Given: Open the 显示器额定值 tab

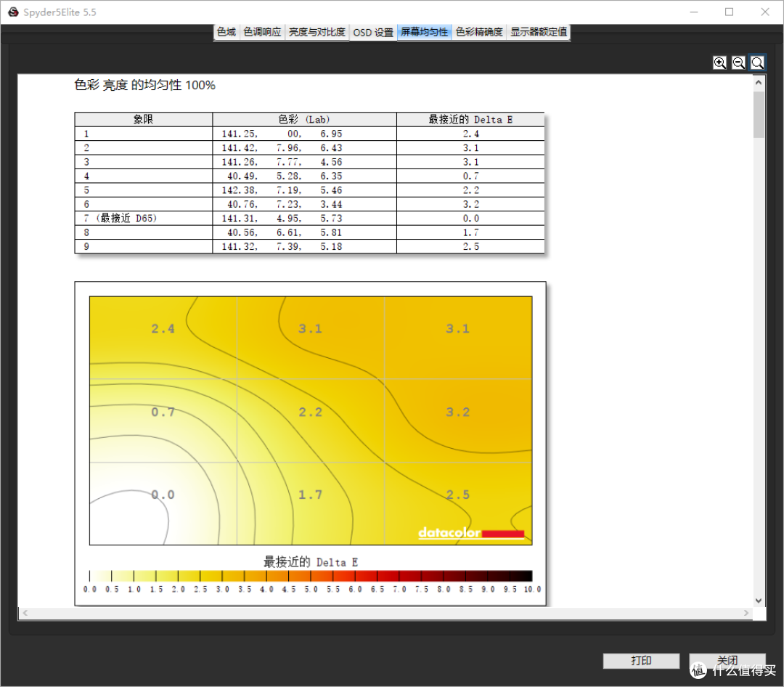Looking at the screenshot, I should click(x=539, y=32).
